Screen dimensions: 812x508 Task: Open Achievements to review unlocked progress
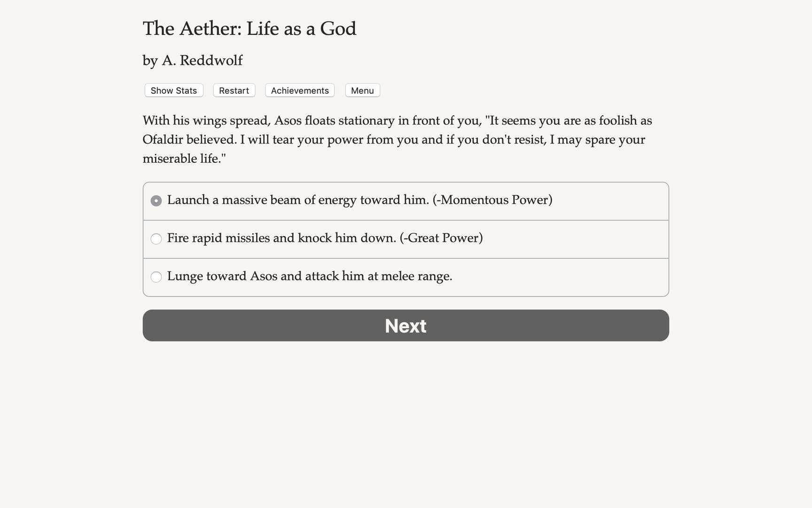299,90
